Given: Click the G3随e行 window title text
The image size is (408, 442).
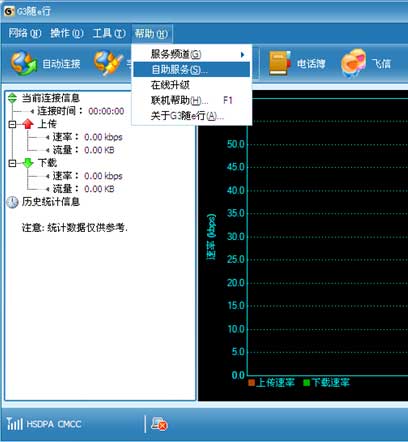Looking at the screenshot, I should (x=34, y=11).
